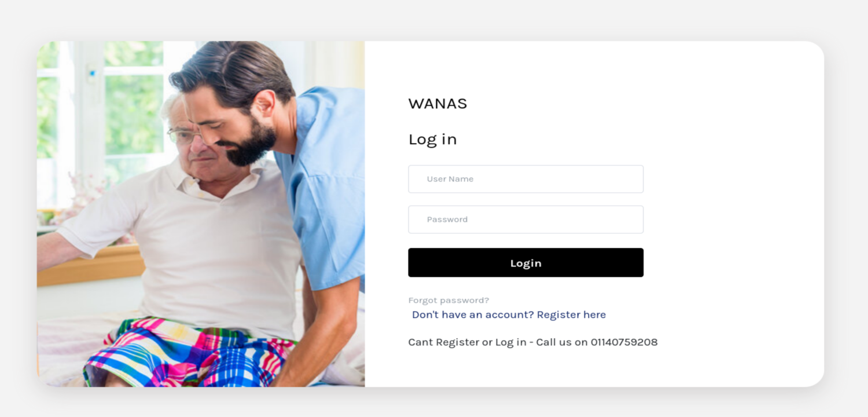Click the phone number 01140759208
This screenshot has width=868, height=417.
pyautogui.click(x=624, y=342)
